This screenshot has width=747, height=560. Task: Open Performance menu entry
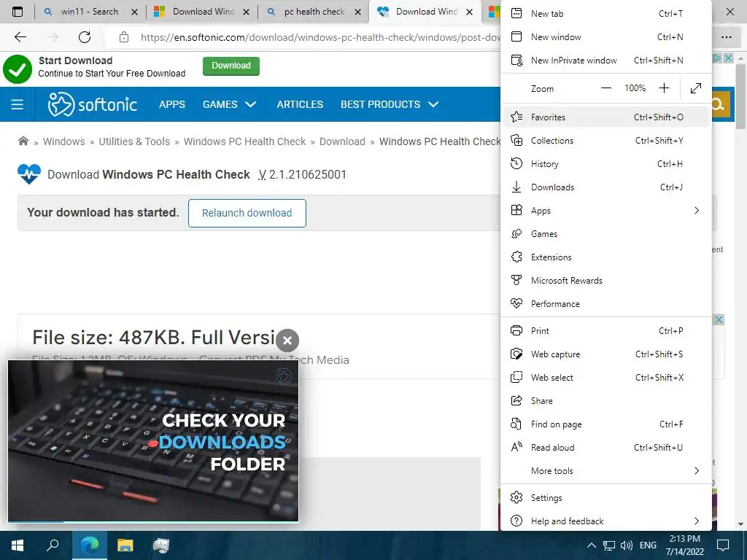606,304
